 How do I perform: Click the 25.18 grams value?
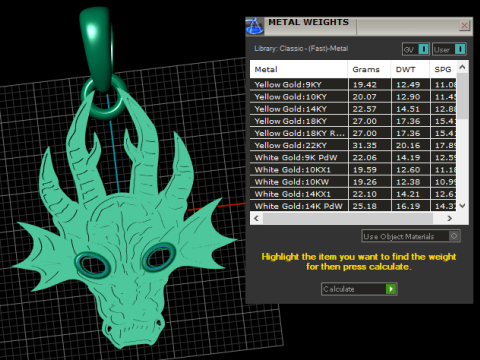click(365, 206)
